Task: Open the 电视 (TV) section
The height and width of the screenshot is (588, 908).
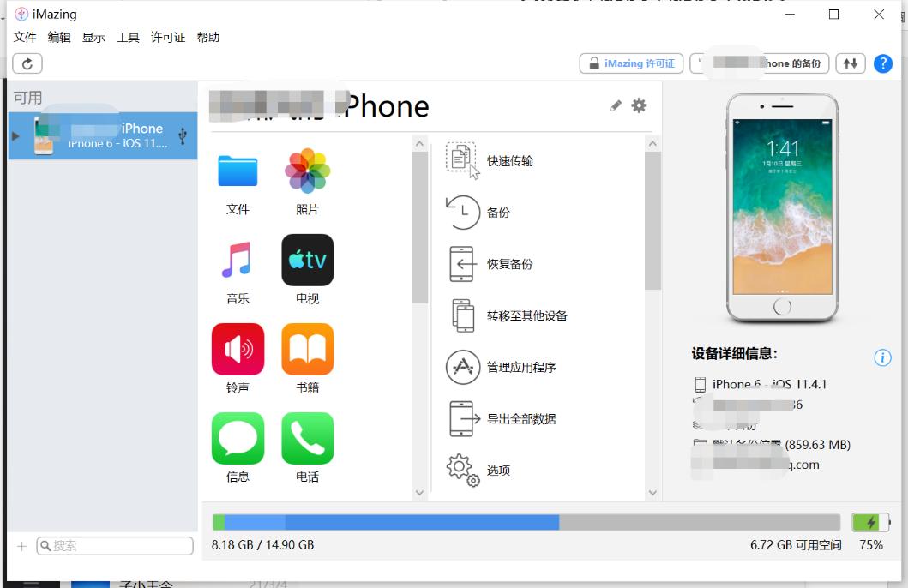Action: click(x=307, y=260)
